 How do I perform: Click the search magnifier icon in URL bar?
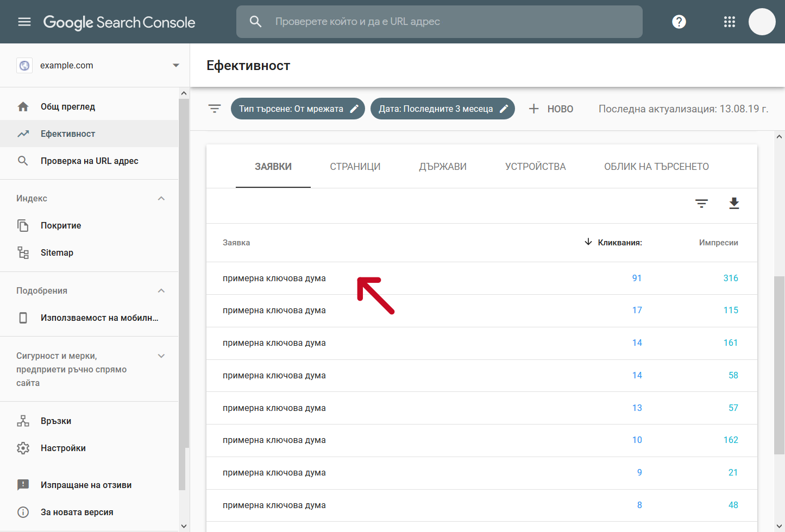(255, 22)
